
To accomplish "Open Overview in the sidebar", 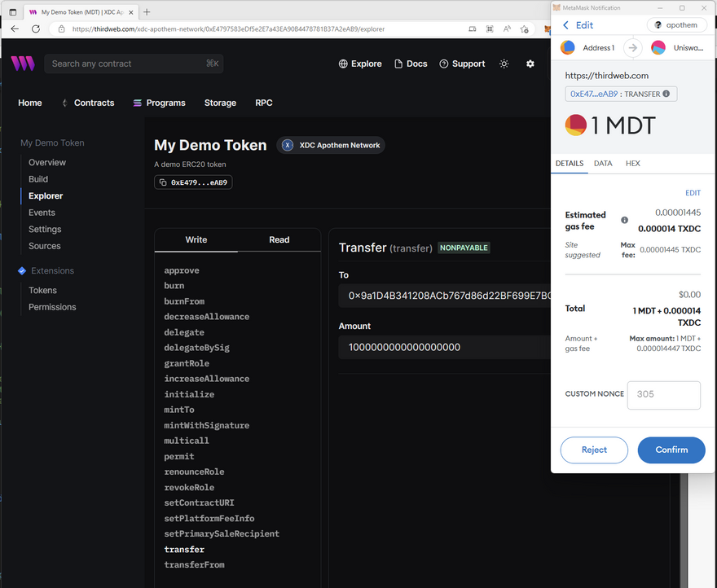I will [47, 162].
